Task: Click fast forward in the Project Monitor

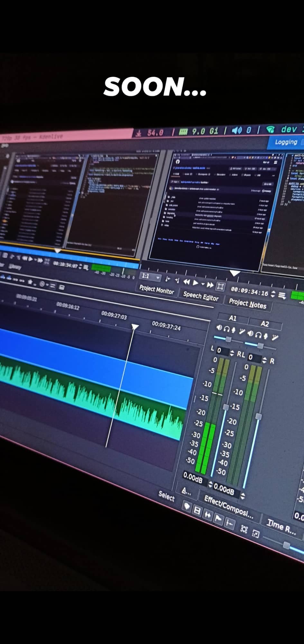Action: point(210,285)
